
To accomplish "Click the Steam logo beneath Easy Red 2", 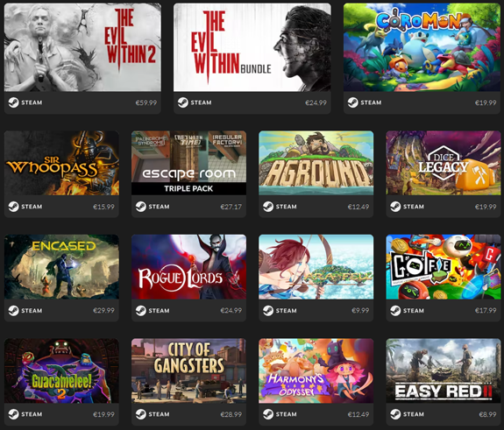I will [x=395, y=414].
